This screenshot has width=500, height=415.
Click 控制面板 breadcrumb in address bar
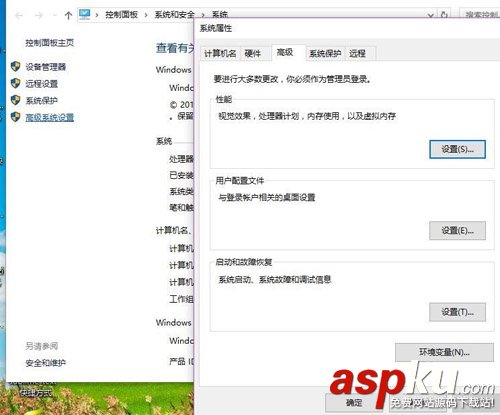tap(121, 15)
